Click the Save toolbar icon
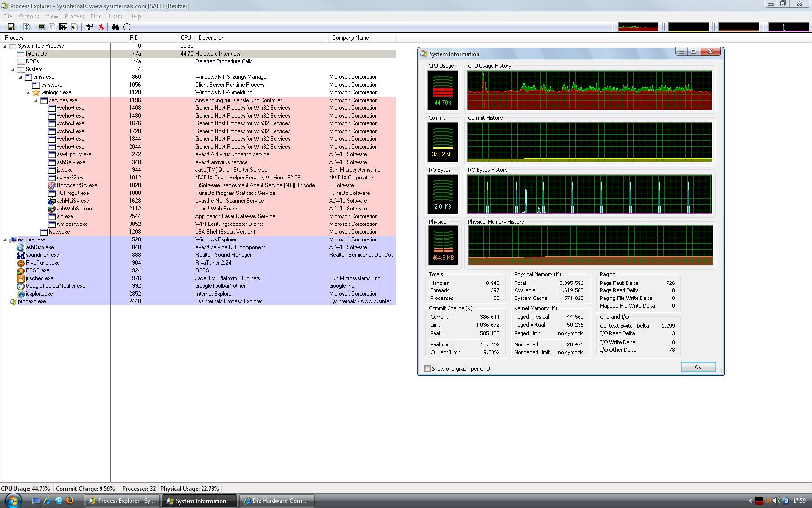Viewport: 812px width, 508px height. pos(11,27)
